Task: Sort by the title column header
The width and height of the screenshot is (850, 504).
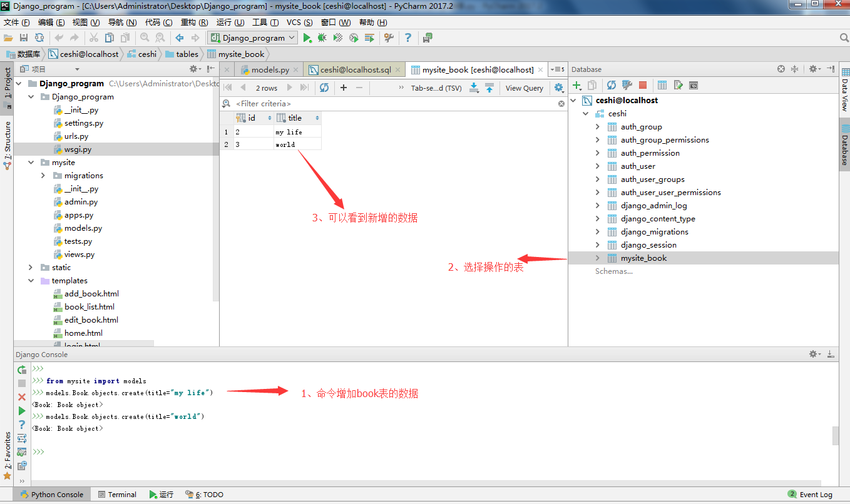Action: pyautogui.click(x=298, y=118)
